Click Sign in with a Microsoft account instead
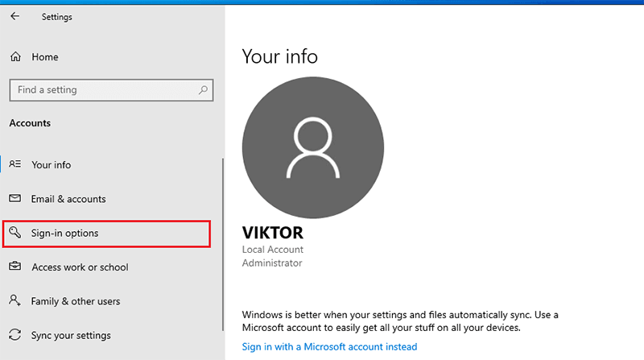Screen dimensions: 644x360 pos(329,347)
